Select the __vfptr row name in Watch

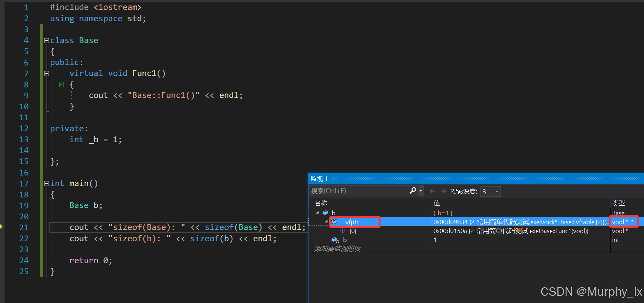coord(350,222)
